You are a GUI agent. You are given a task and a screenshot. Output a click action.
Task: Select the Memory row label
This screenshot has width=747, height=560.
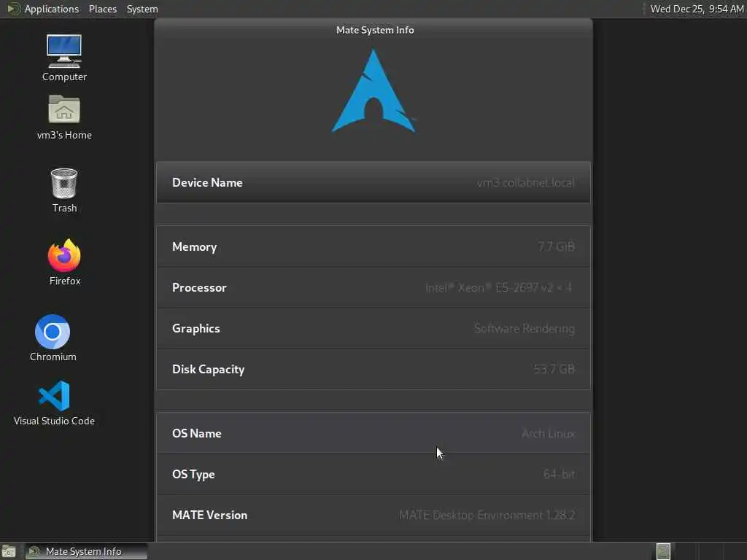(x=194, y=246)
